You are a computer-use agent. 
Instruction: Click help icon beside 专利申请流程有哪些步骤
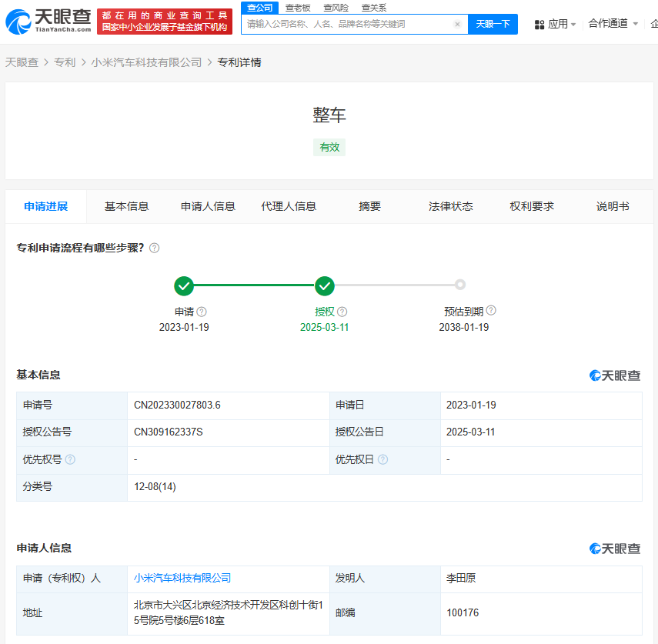click(x=153, y=248)
